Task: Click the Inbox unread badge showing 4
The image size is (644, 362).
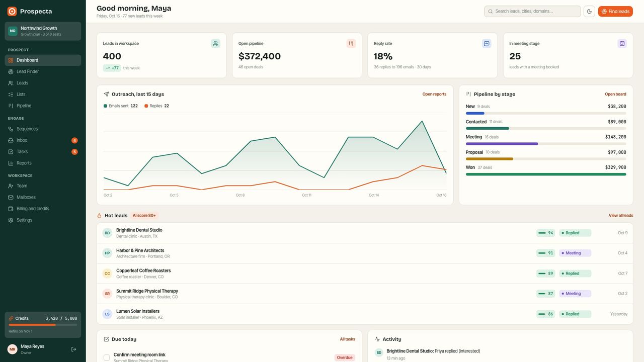Action: [74, 140]
